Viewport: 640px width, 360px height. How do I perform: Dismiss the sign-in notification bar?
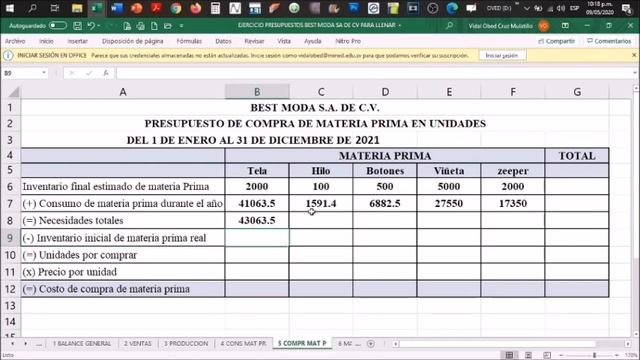[634, 55]
